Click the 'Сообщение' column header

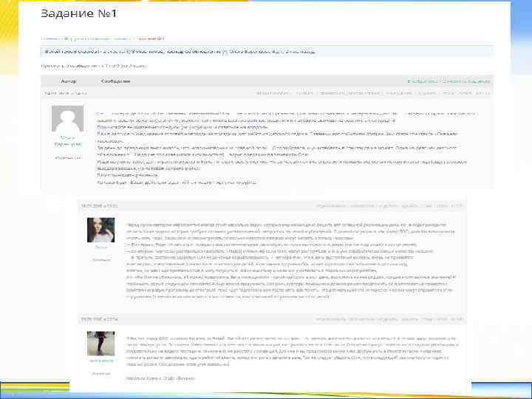pyautogui.click(x=116, y=81)
